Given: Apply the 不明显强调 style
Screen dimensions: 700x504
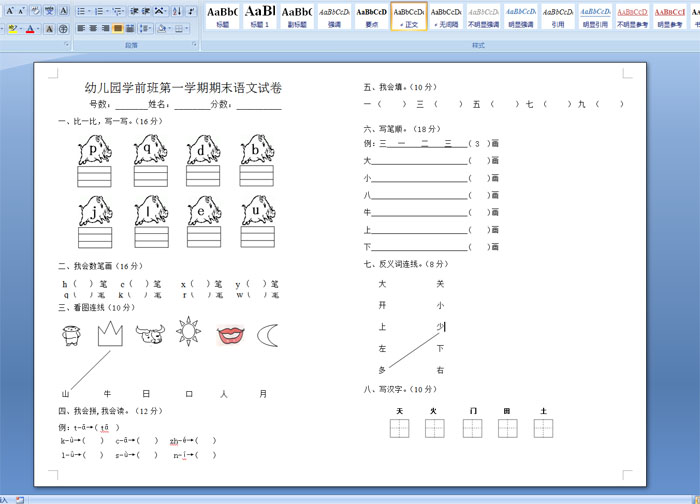Looking at the screenshot, I should click(x=483, y=17).
